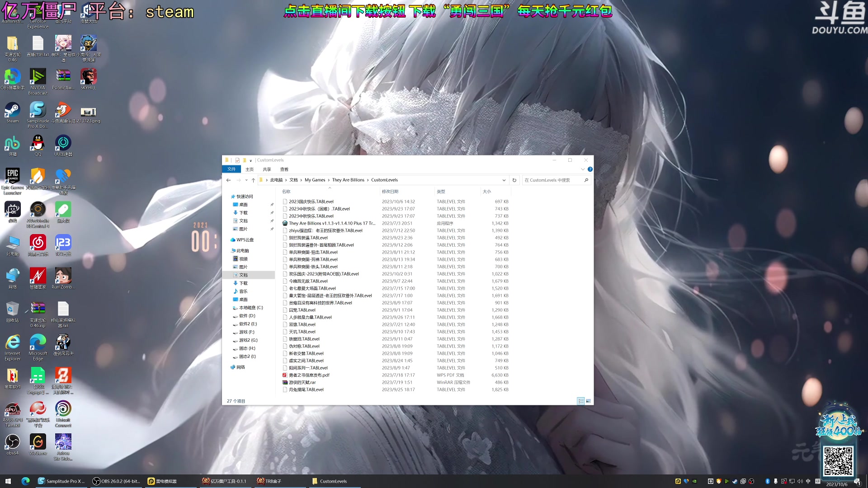868x488 pixels.
Task: Sort files by 修改日期 column header
Action: 390,192
